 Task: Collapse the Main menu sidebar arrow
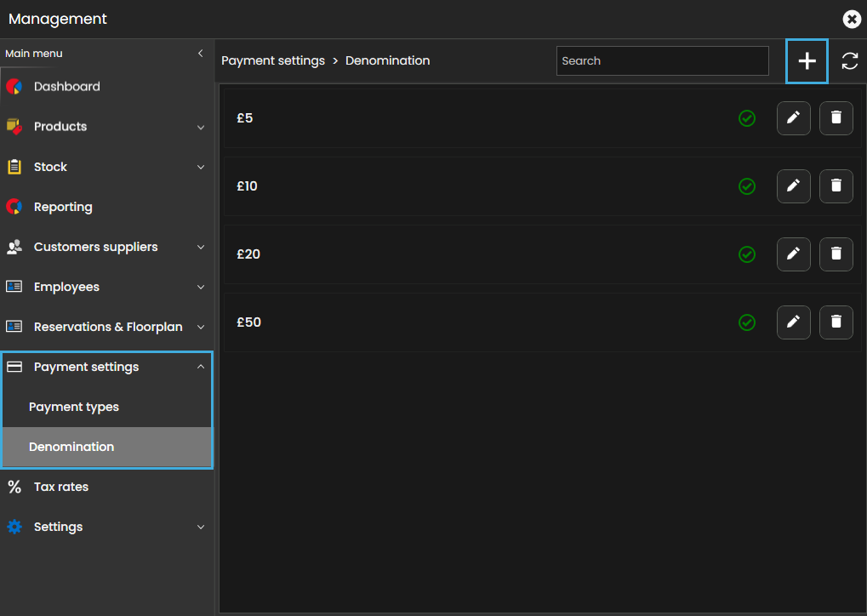click(201, 54)
